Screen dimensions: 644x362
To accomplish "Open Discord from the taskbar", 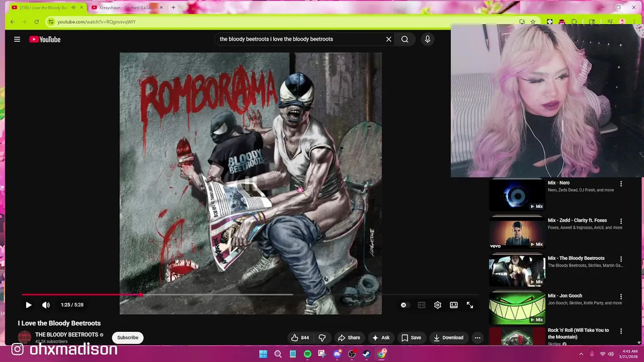I will (337, 354).
